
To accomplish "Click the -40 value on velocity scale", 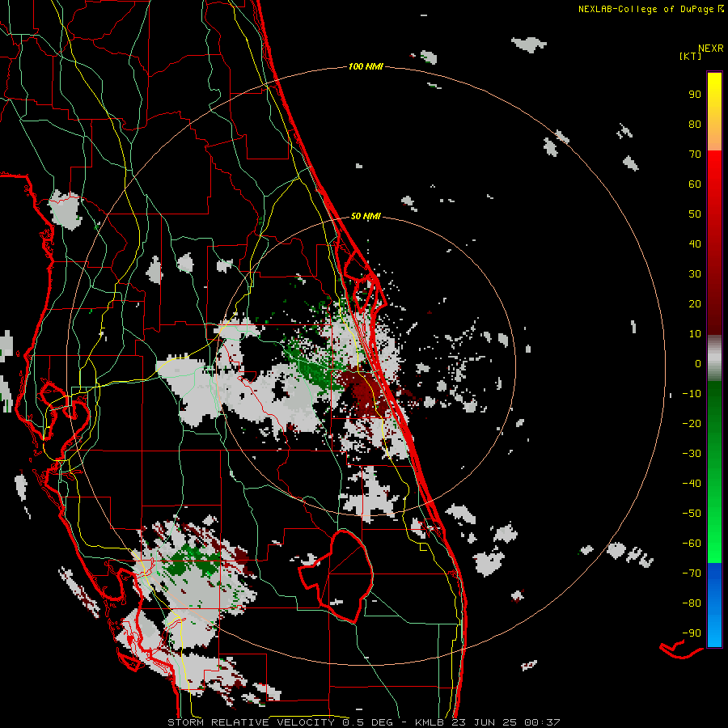I will (x=692, y=484).
